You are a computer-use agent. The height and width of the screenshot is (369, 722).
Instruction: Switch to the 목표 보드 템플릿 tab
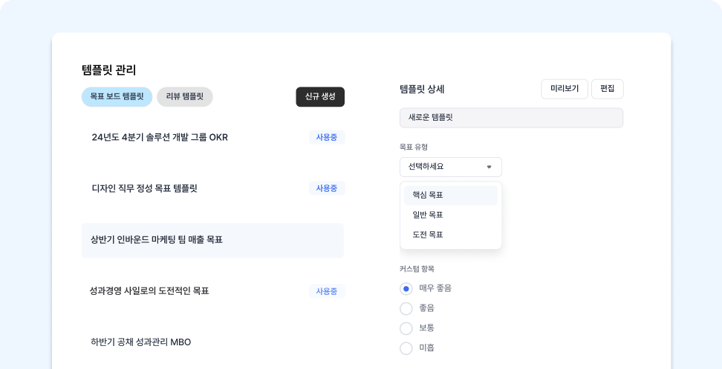pos(117,97)
